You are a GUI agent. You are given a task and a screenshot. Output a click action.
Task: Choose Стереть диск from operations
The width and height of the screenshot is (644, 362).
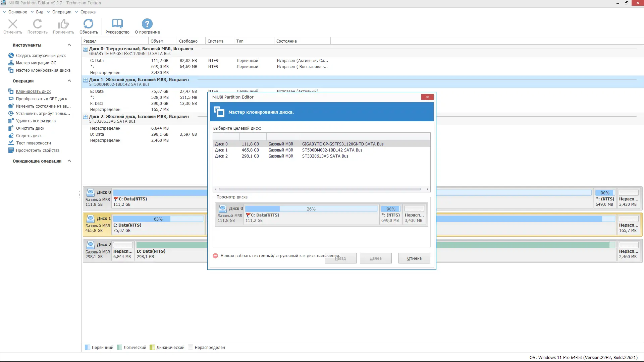click(29, 136)
